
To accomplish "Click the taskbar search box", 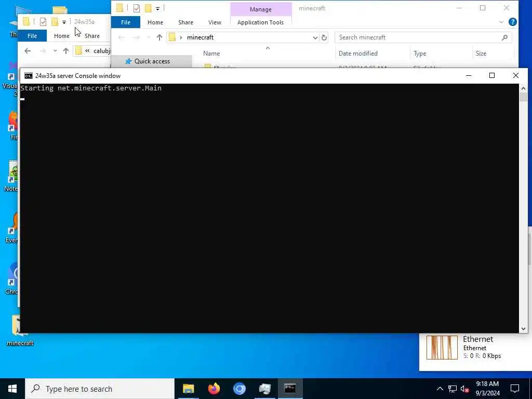I will 100,389.
